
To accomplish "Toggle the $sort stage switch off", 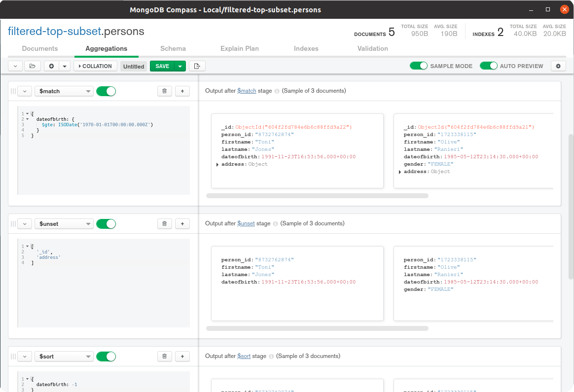I will point(106,356).
